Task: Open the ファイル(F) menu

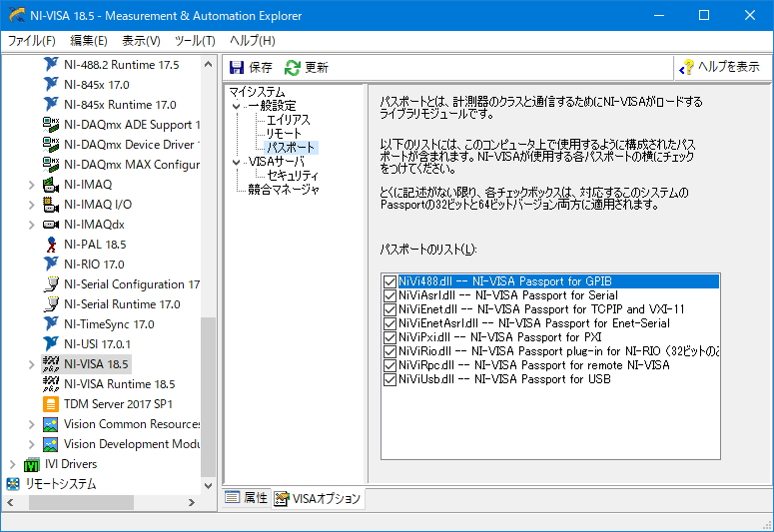Action: [31, 41]
